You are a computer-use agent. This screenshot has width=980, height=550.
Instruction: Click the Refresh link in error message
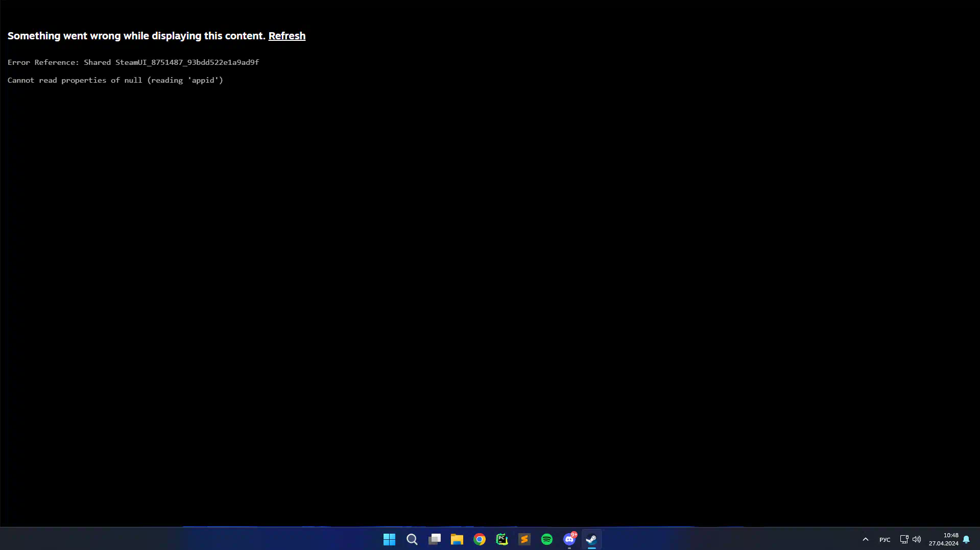(286, 36)
